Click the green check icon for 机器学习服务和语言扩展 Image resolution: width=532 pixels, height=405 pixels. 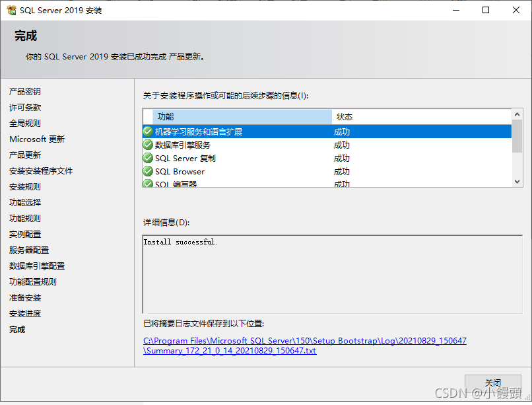[148, 131]
